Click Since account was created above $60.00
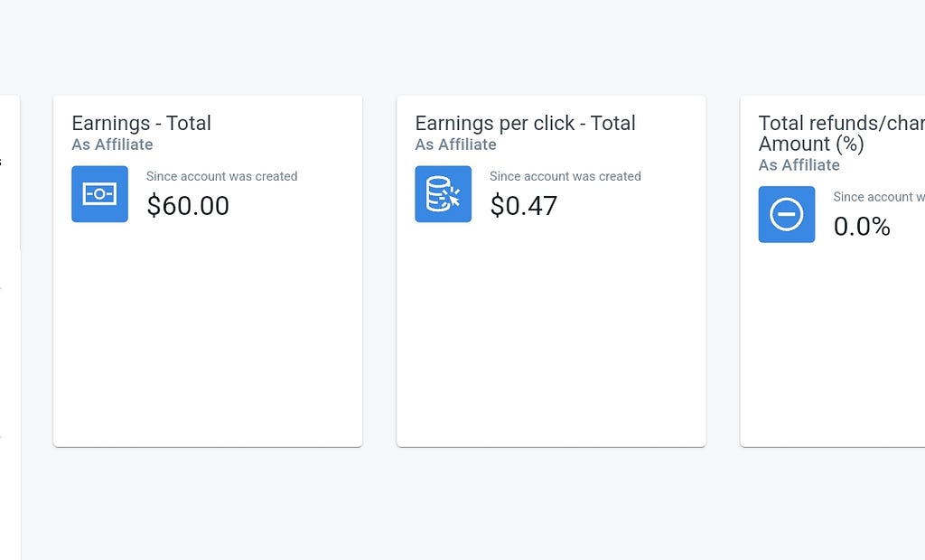The width and height of the screenshot is (925, 560). click(x=222, y=176)
